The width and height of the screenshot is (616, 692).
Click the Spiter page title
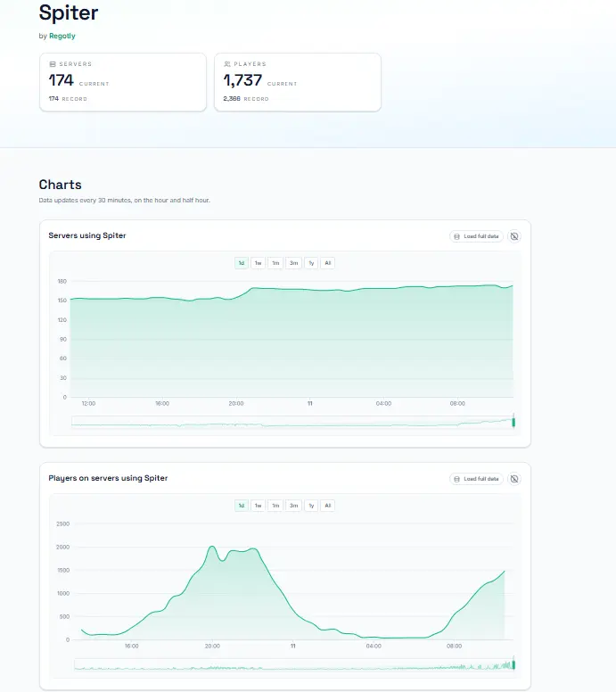click(x=69, y=12)
